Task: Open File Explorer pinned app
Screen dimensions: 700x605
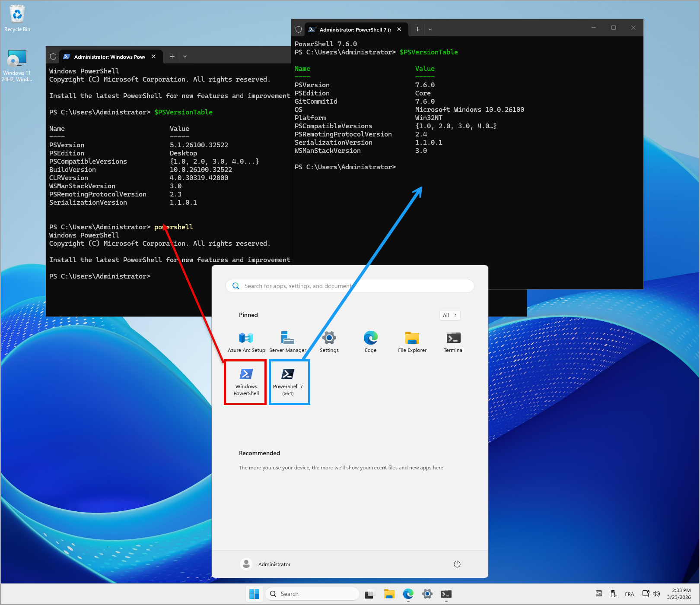Action: [412, 342]
